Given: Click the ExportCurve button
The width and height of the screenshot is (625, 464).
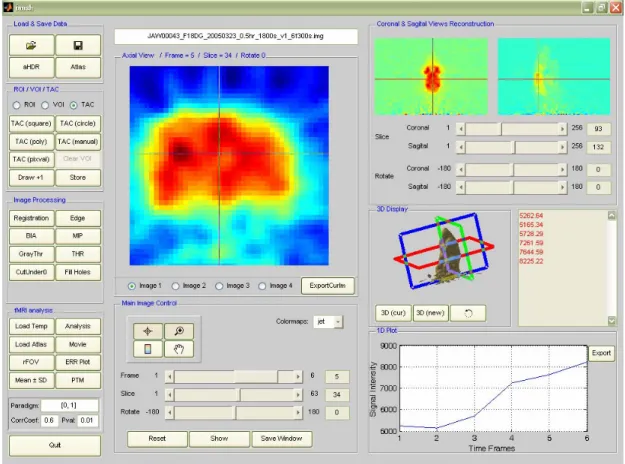Looking at the screenshot, I should click(328, 286).
